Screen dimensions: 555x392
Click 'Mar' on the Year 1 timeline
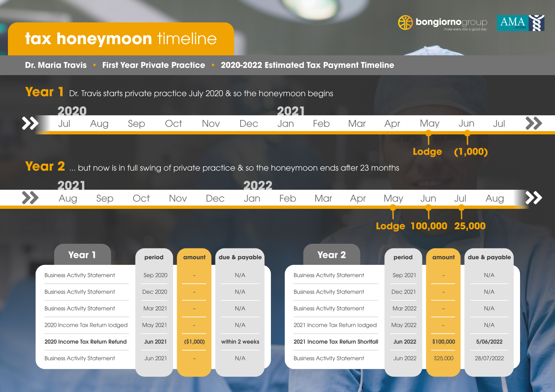pyautogui.click(x=357, y=124)
